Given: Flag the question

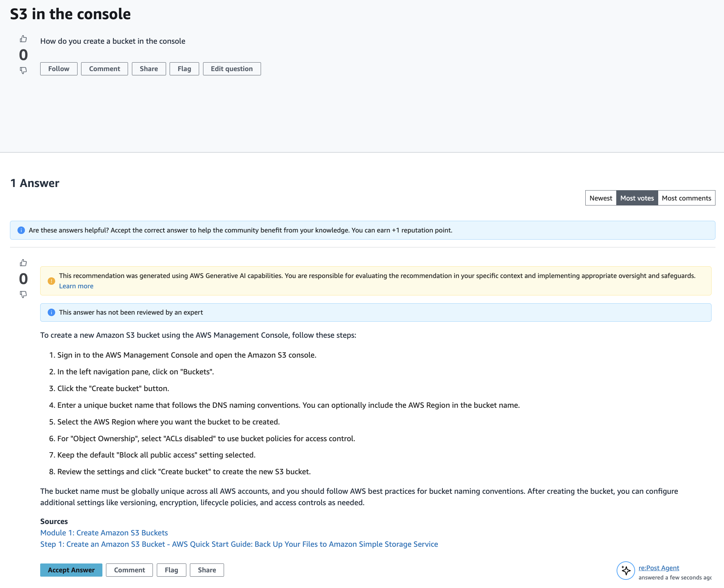Looking at the screenshot, I should pos(184,69).
